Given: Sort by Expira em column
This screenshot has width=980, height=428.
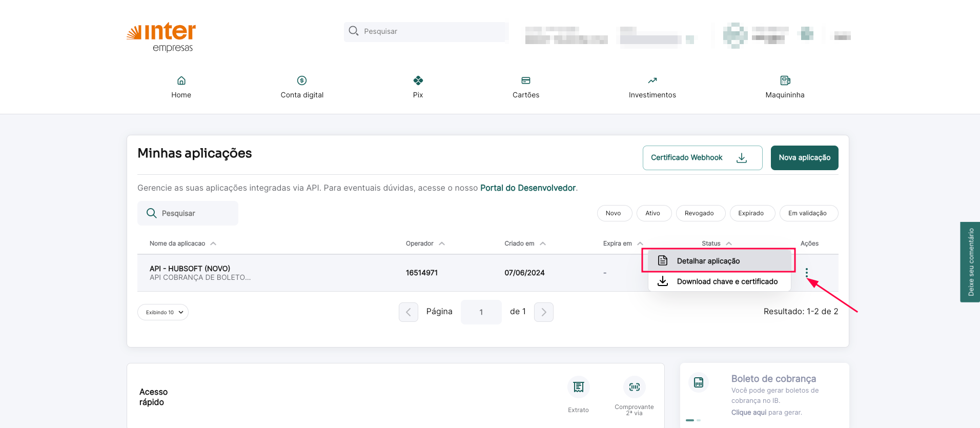Looking at the screenshot, I should (623, 243).
